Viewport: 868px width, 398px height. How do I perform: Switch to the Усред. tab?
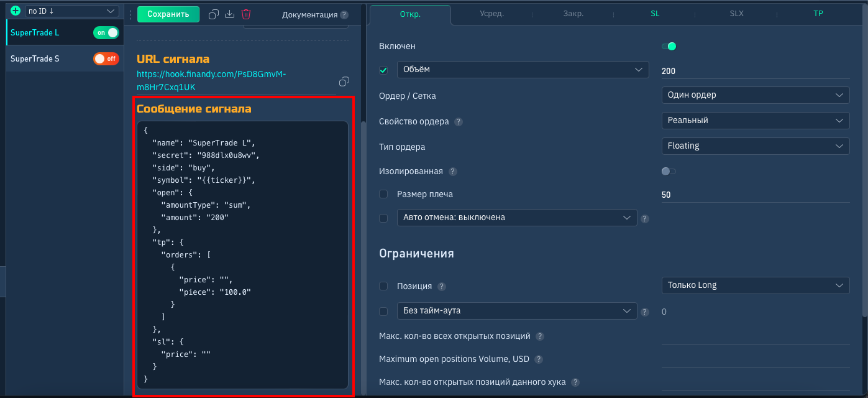[491, 14]
